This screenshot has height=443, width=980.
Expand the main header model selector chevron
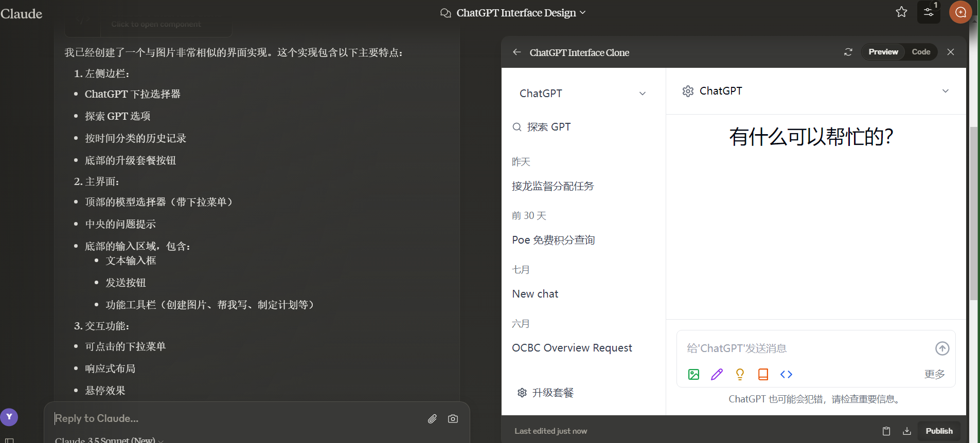[x=946, y=91]
